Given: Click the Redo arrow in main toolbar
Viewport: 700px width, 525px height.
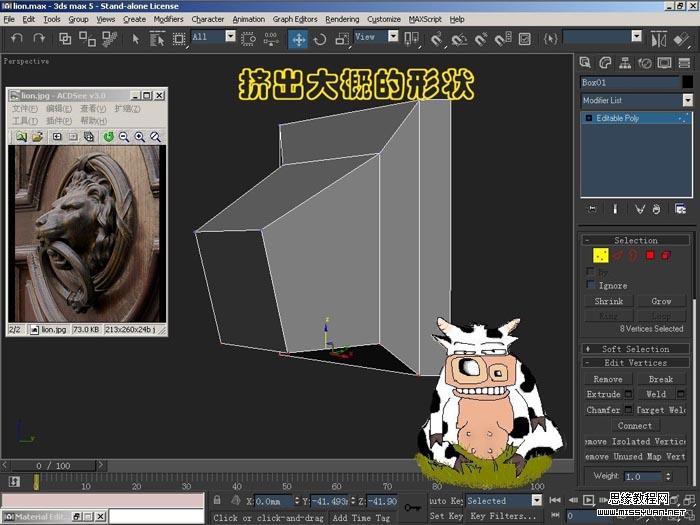Looking at the screenshot, I should coord(39,39).
